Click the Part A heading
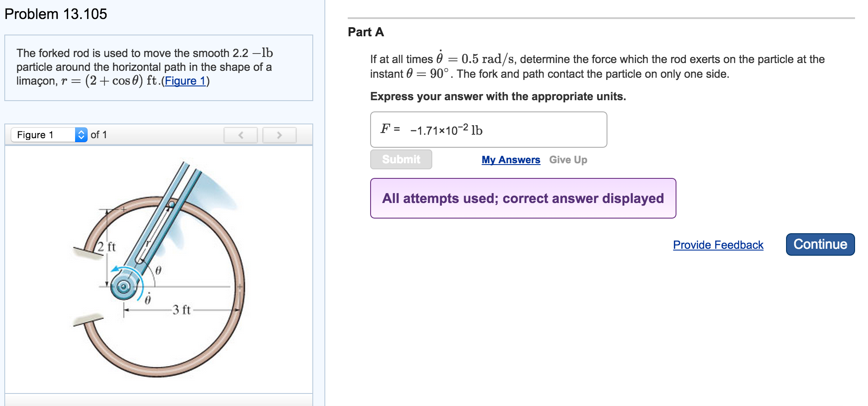The width and height of the screenshot is (868, 406). (x=365, y=32)
